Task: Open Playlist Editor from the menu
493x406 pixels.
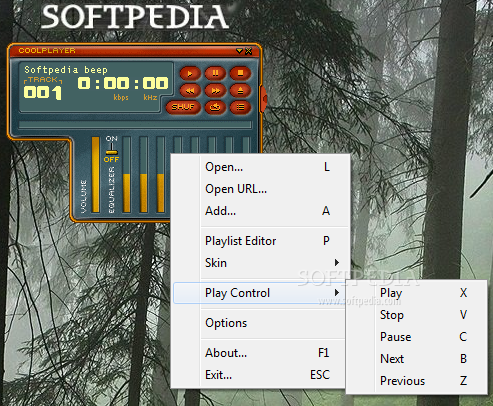Action: tap(260, 241)
